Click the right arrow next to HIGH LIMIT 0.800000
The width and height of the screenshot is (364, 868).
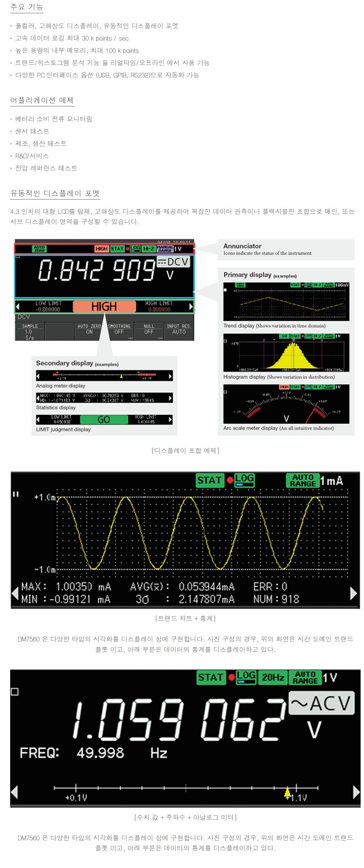191,307
